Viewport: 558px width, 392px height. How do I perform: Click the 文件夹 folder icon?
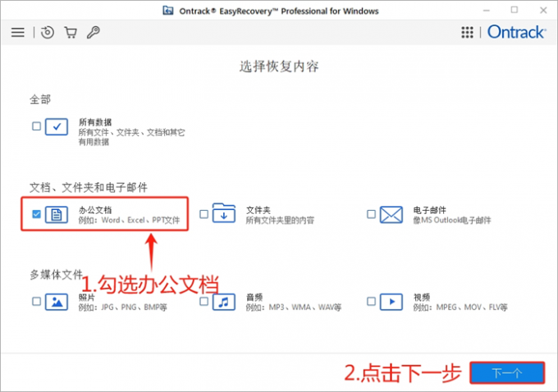tap(224, 213)
